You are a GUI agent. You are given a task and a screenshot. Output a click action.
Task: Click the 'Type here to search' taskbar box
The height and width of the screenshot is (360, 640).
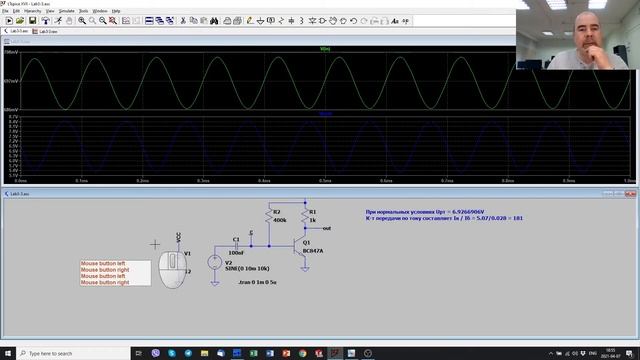[x=73, y=353]
